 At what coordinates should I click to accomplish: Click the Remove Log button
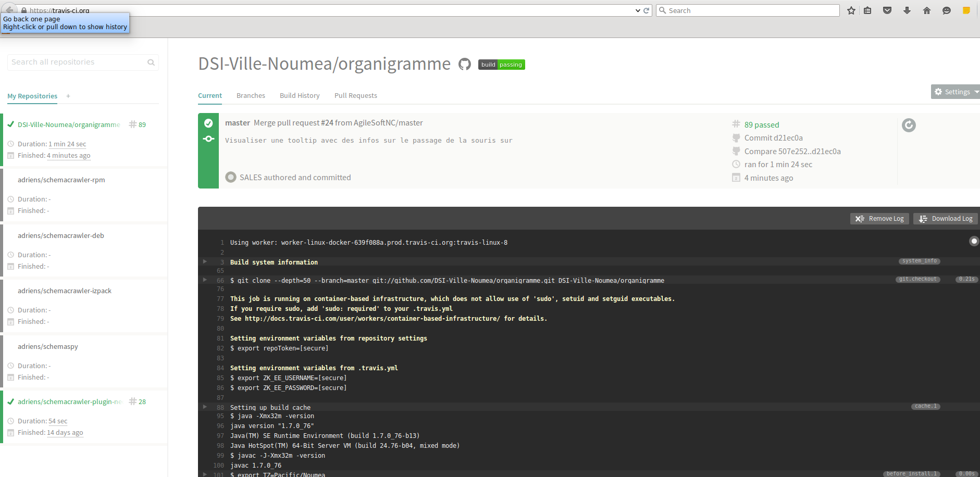click(879, 219)
